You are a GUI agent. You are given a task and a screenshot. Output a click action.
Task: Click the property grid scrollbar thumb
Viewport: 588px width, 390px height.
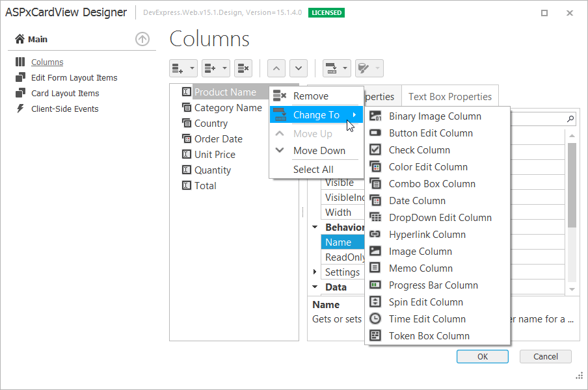572,185
